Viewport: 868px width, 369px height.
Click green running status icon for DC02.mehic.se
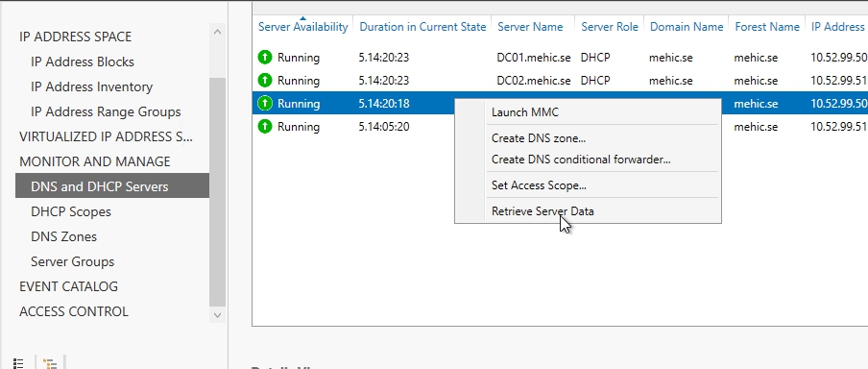(265, 81)
